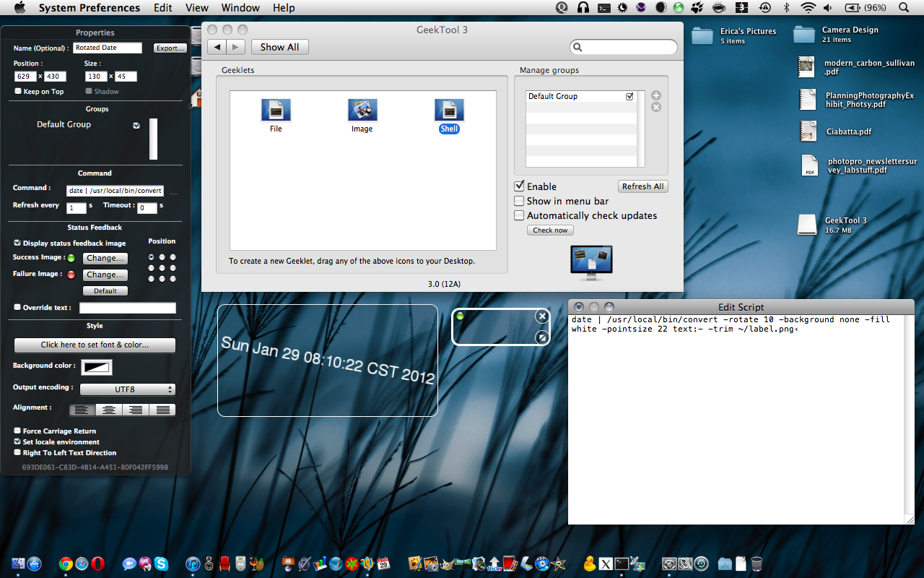924x578 pixels.
Task: Open the Help menu
Action: click(284, 8)
